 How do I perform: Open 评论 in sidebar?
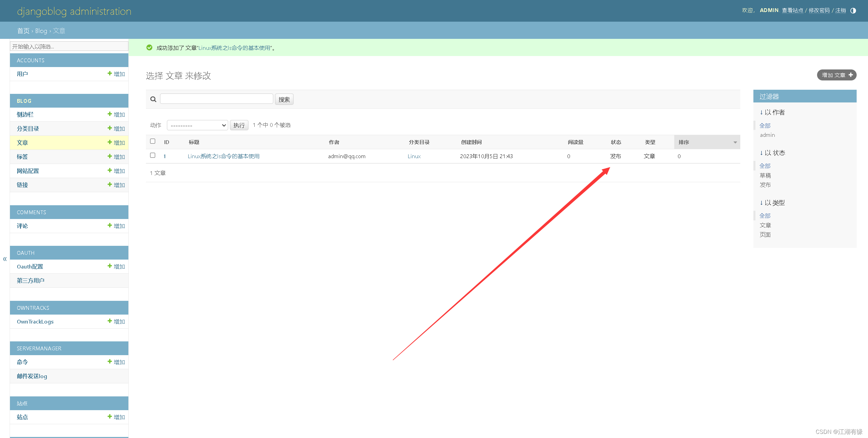pyautogui.click(x=22, y=226)
